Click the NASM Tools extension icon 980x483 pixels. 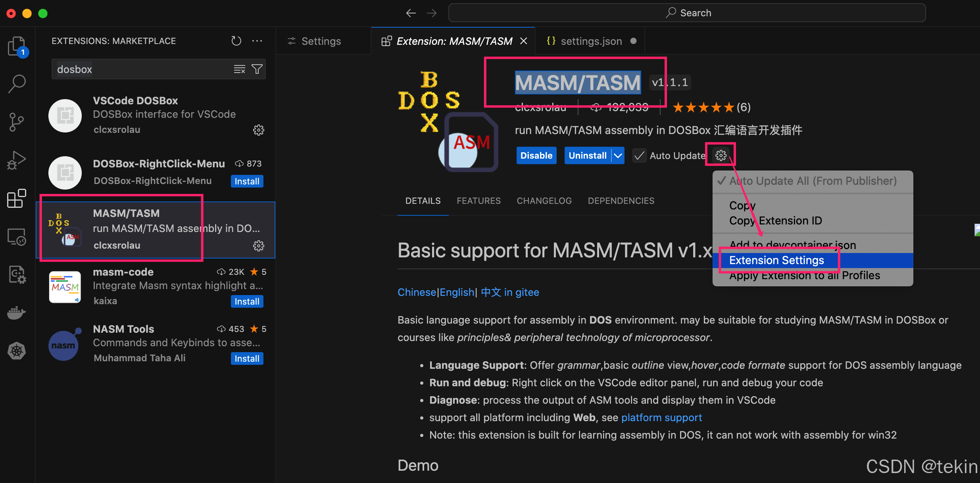[65, 344]
